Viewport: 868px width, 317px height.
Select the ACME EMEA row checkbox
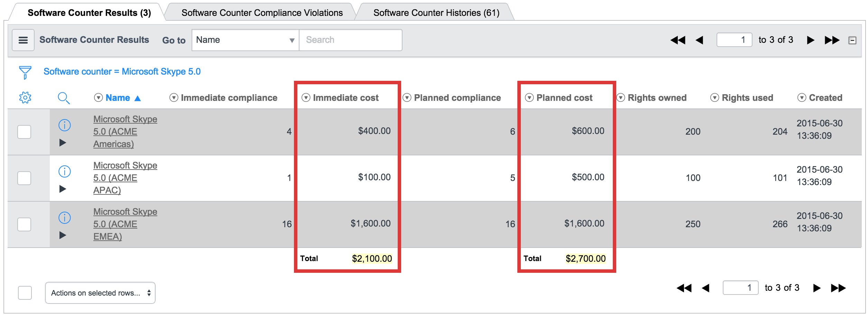point(24,224)
